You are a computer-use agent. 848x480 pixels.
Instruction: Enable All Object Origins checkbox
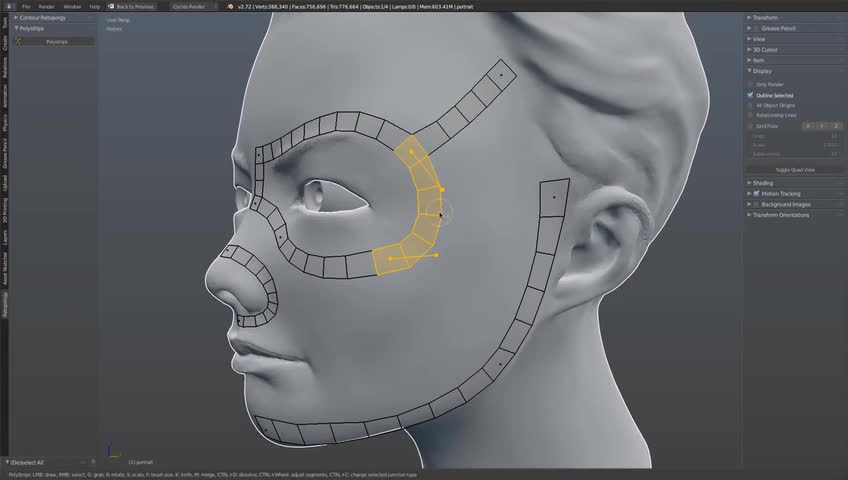751,105
